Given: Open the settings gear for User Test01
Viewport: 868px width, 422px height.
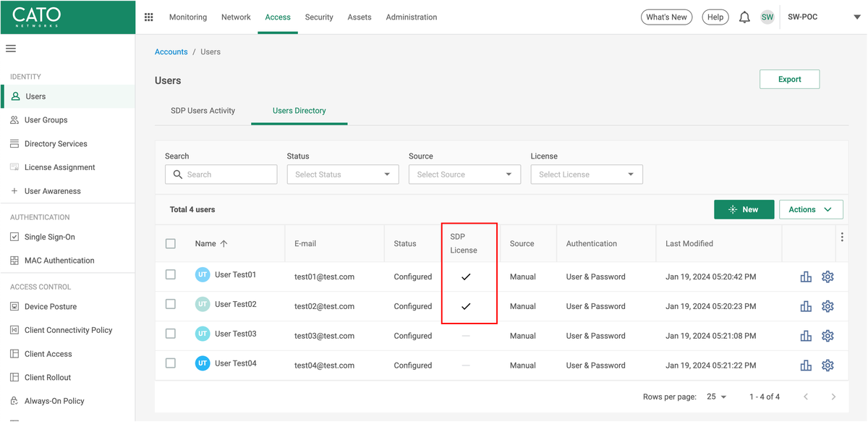Looking at the screenshot, I should (828, 277).
